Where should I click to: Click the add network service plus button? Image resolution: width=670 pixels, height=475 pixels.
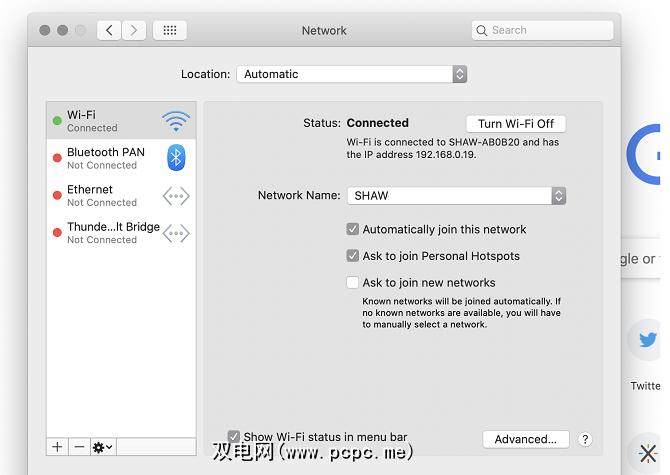pos(57,447)
